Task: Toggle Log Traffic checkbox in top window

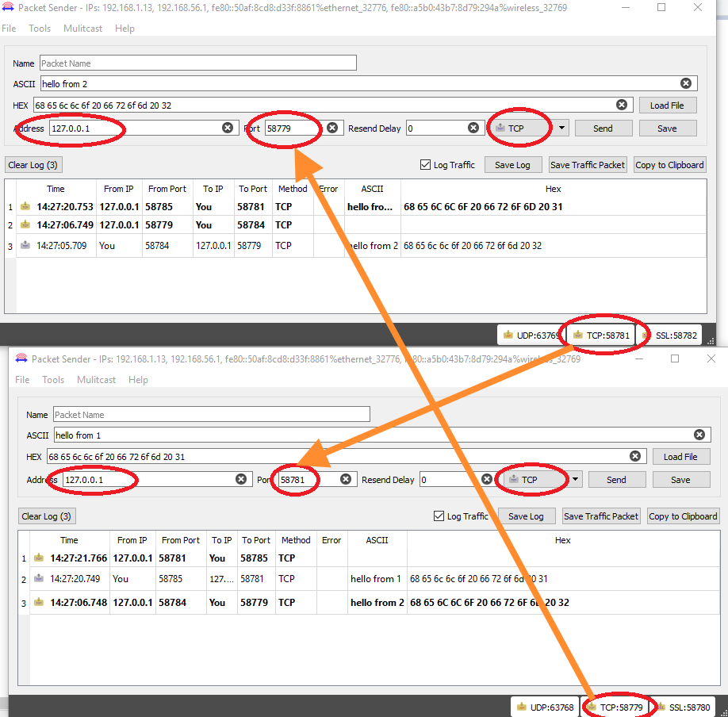Action: click(x=425, y=165)
